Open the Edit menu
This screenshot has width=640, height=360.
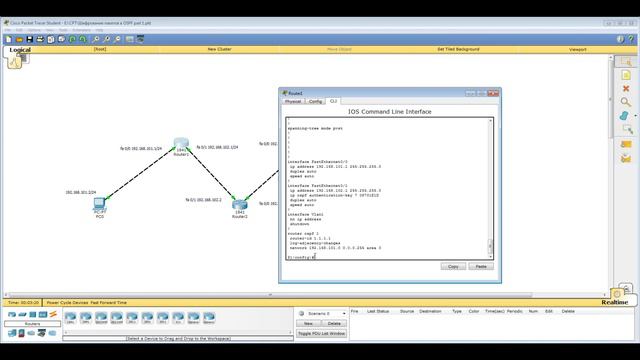(x=19, y=30)
